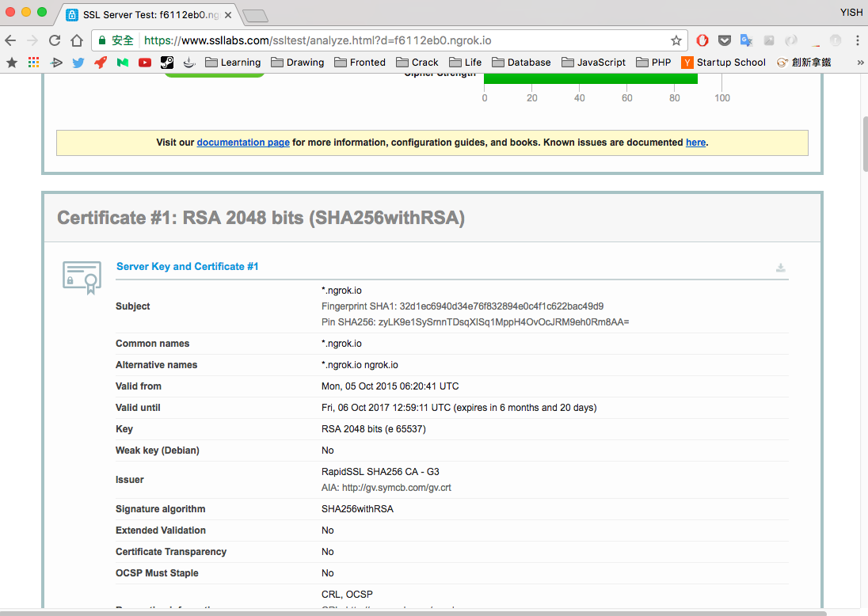868x616 pixels.
Task: Show hidden bookmarks with the chevron
Action: 860,63
